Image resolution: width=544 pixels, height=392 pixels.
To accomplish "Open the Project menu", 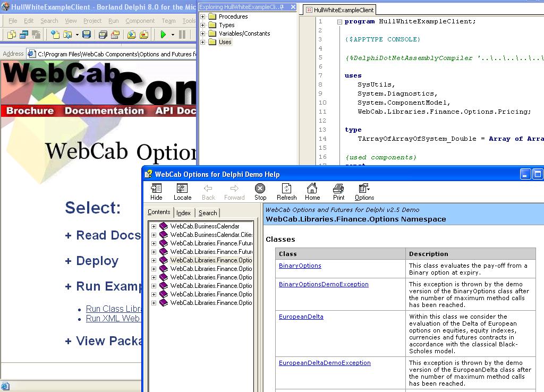I will pos(92,21).
